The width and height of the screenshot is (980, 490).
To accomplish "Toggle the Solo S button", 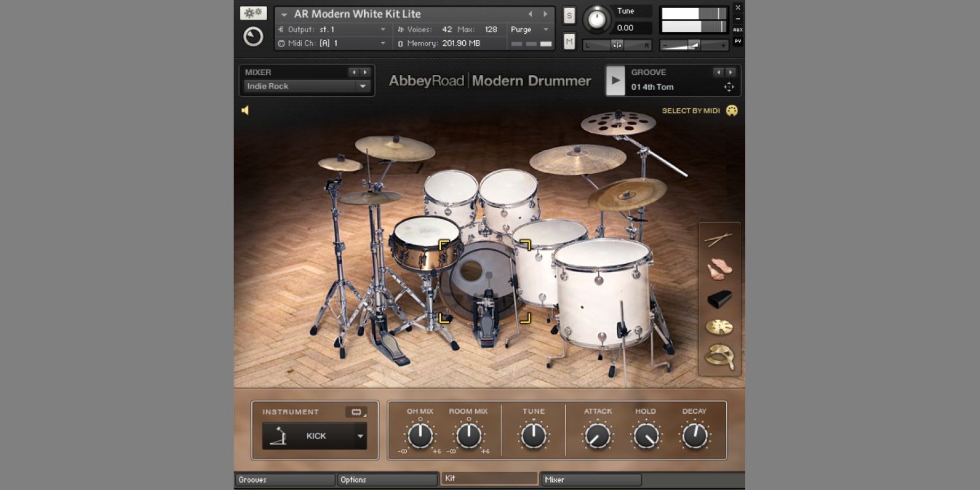I will pyautogui.click(x=569, y=15).
